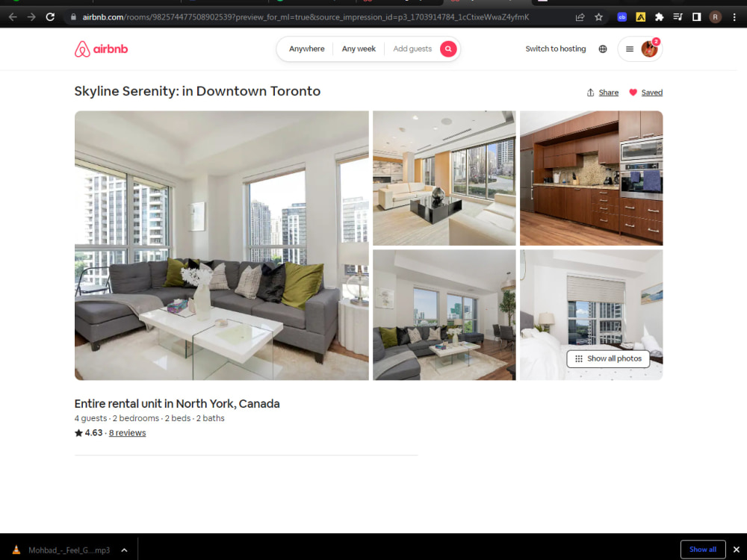Open the media control icon

pos(678,17)
